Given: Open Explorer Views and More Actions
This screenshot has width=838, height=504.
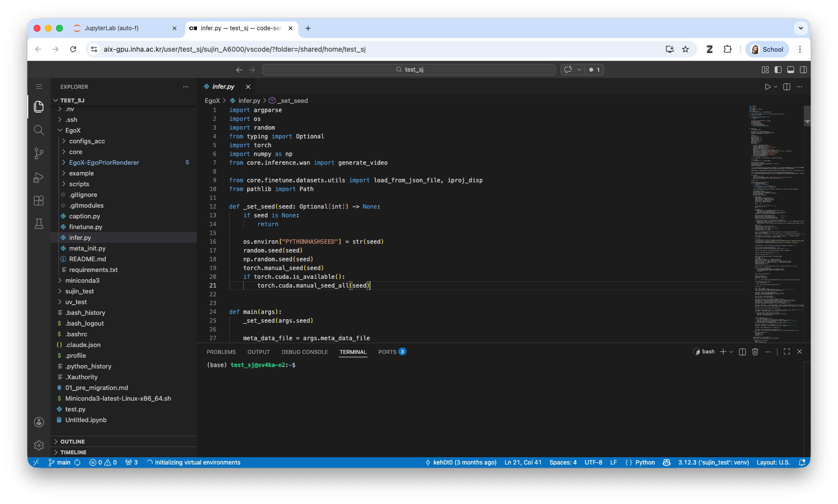Looking at the screenshot, I should click(x=186, y=87).
